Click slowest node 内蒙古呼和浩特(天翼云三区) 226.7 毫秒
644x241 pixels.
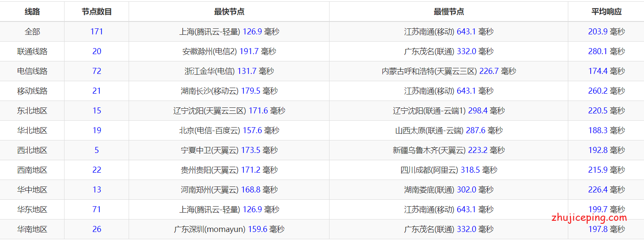click(x=449, y=71)
